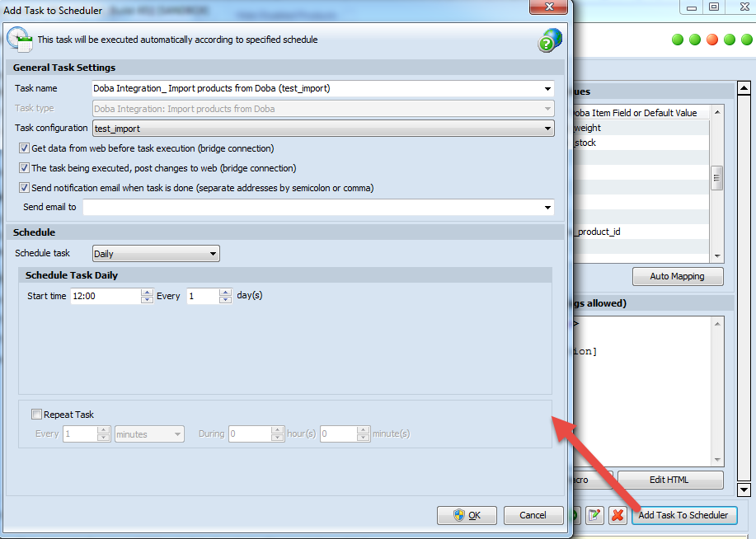Click the notepad-with-pencil edit icon

[594, 515]
